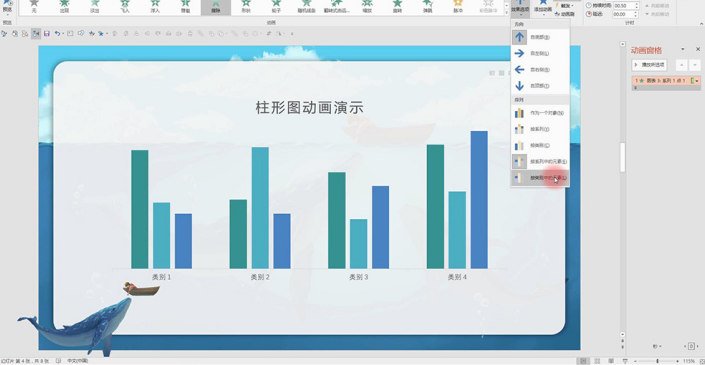
Task: Open the 触发 (Trigger) dropdown
Action: 564,6
